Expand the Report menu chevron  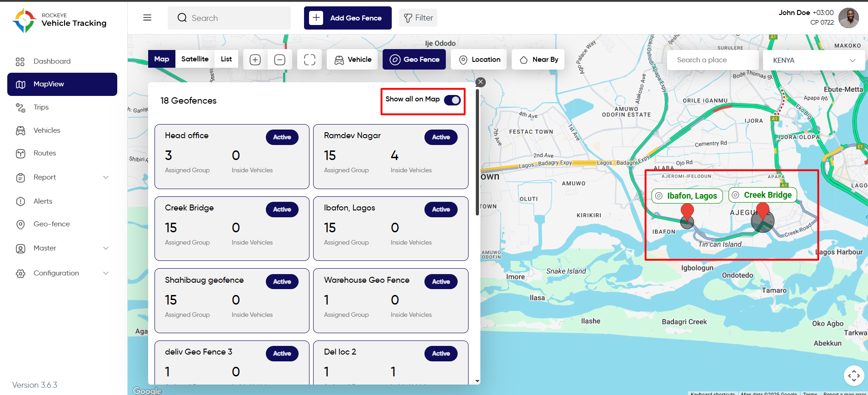[106, 177]
